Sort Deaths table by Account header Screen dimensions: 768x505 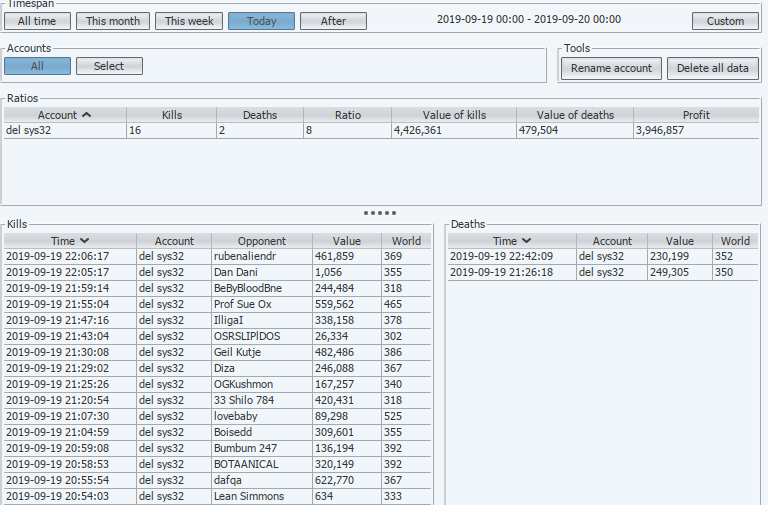tap(612, 241)
